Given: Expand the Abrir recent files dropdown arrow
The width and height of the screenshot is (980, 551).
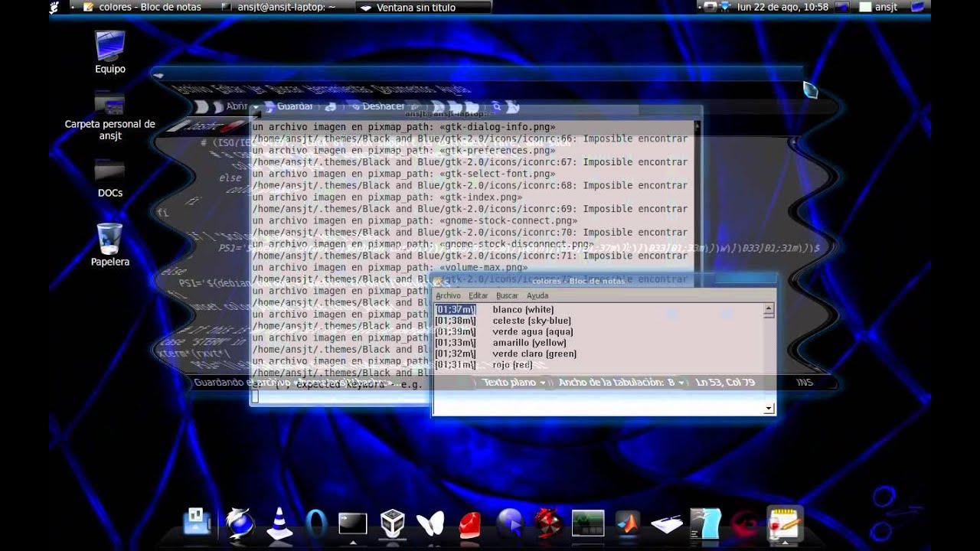Looking at the screenshot, I should [256, 107].
